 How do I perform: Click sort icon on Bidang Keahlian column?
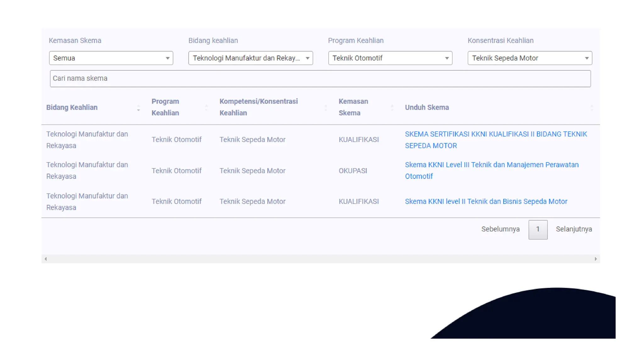(138, 108)
